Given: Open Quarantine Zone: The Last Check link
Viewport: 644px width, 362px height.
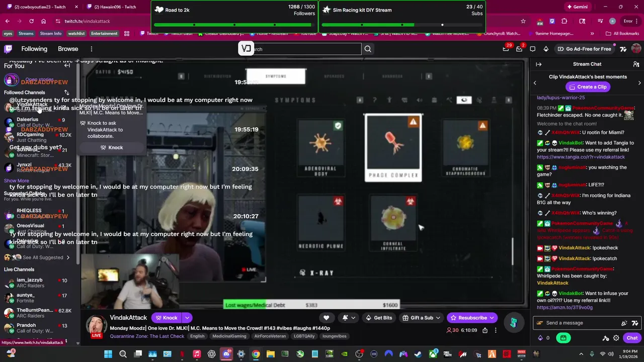Looking at the screenshot, I should [147, 336].
